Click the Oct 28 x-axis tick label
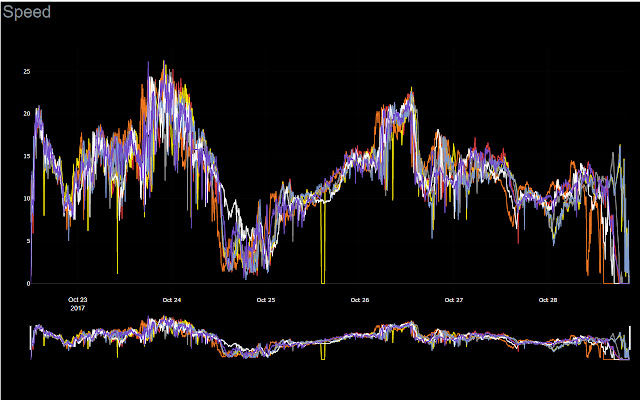640x400 pixels. pyautogui.click(x=548, y=300)
